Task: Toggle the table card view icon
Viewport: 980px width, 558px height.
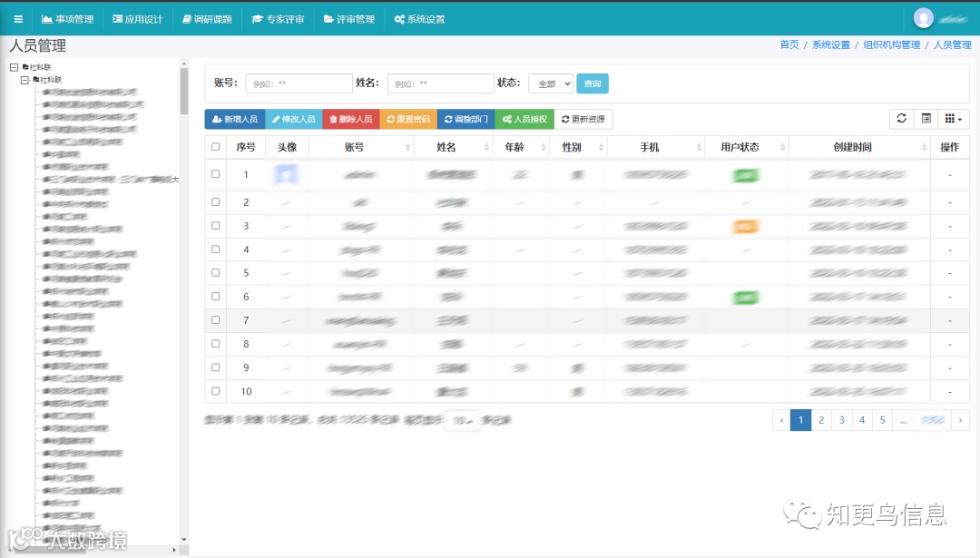Action: 926,119
